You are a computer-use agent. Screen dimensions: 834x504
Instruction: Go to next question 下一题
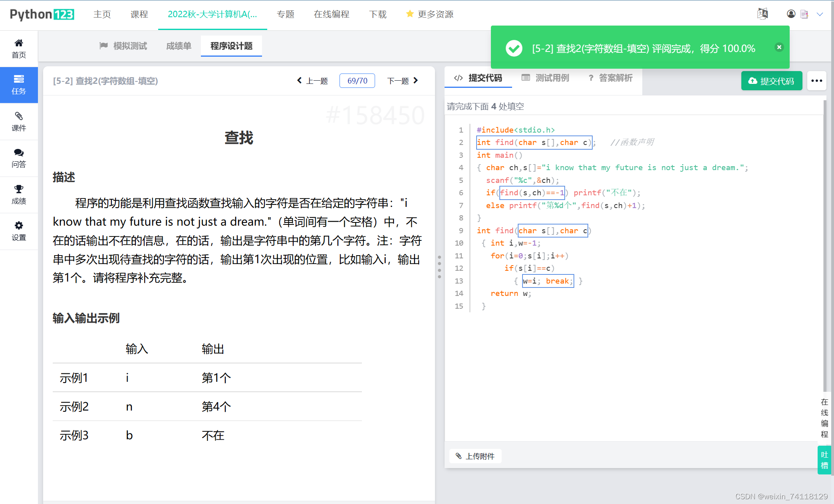click(403, 81)
